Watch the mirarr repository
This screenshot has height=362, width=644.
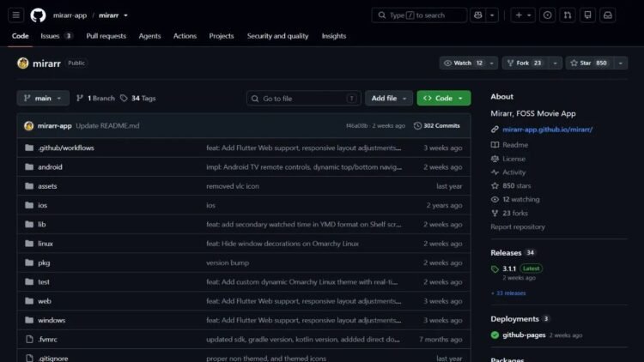(463, 63)
